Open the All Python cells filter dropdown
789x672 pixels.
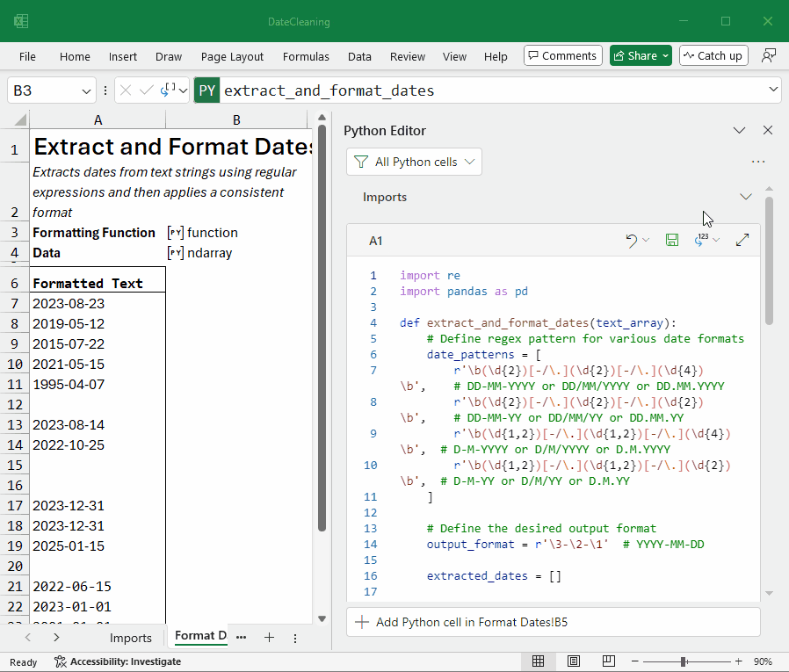[414, 162]
